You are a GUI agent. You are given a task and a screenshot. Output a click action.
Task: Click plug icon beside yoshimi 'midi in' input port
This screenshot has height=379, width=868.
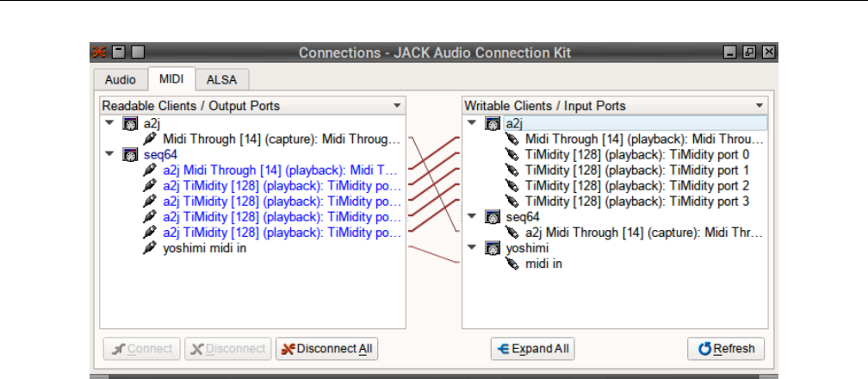point(512,264)
